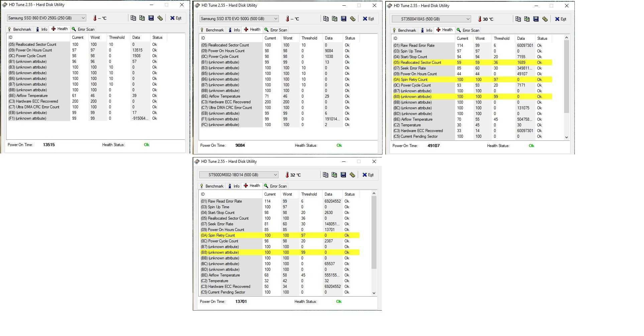Click scroll-up arrow in ST500DM002 health list
644x336 pixels.
point(374,194)
